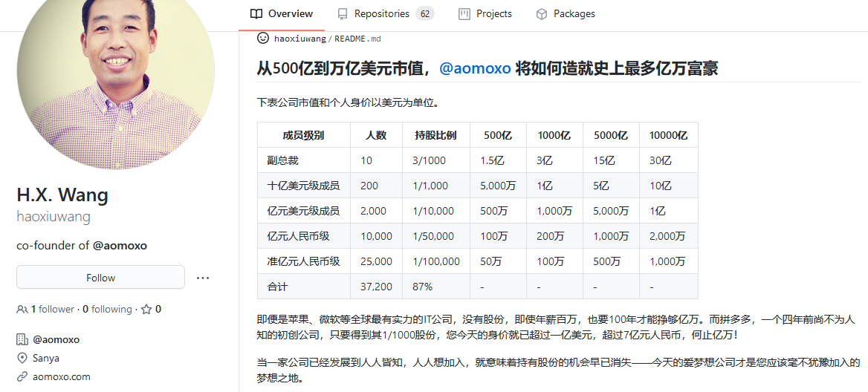
Task: Open the Projects tab
Action: click(x=485, y=14)
